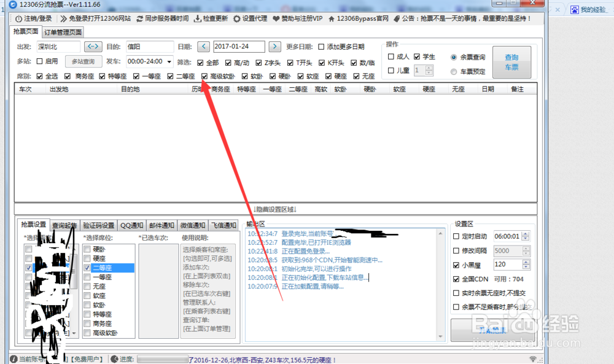Click 检查更新 download icon
The image size is (614, 364).
click(198, 19)
